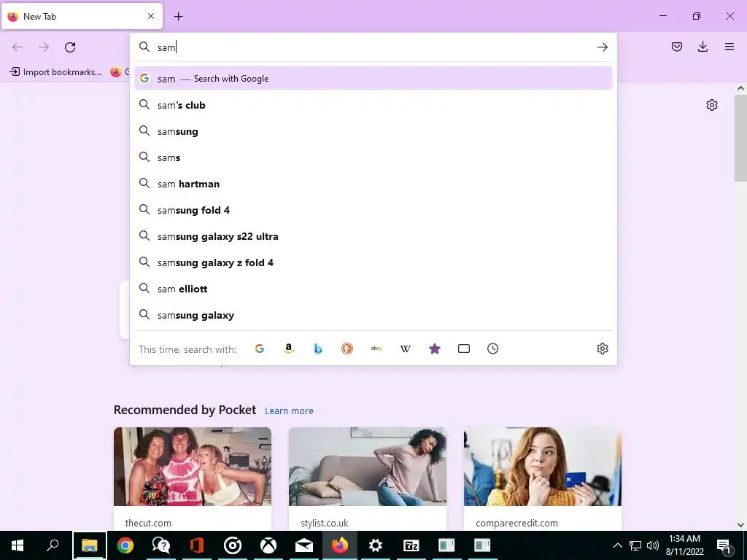
Task: Choose the "samsung" suggestion
Action: tap(373, 131)
